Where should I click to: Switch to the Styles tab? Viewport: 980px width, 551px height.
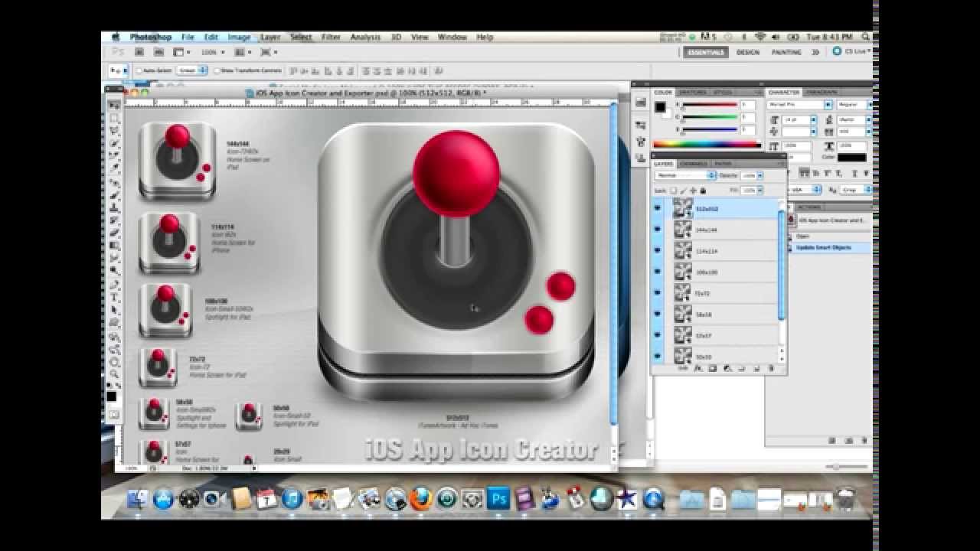[723, 92]
